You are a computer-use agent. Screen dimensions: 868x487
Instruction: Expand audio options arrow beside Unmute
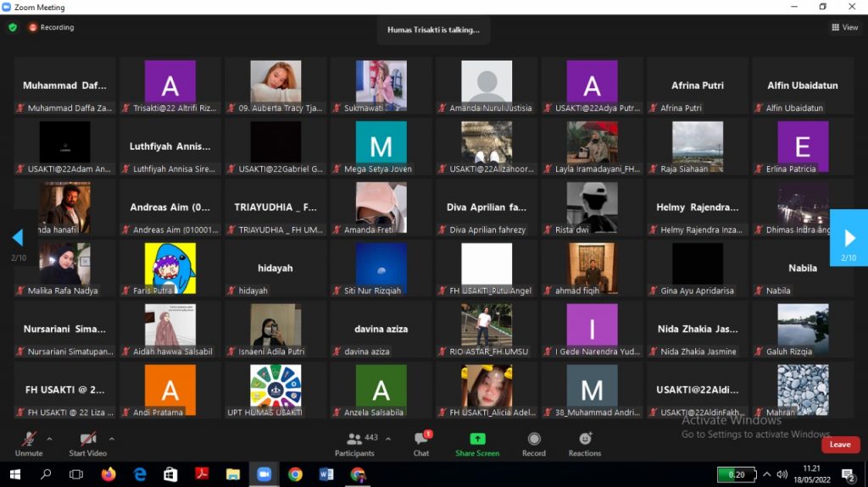point(49,439)
